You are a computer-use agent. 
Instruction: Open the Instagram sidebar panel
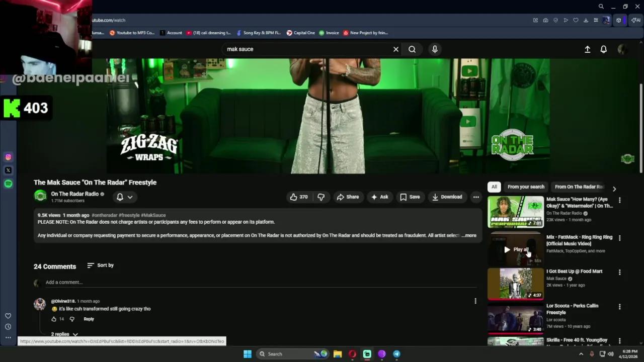pyautogui.click(x=8, y=157)
